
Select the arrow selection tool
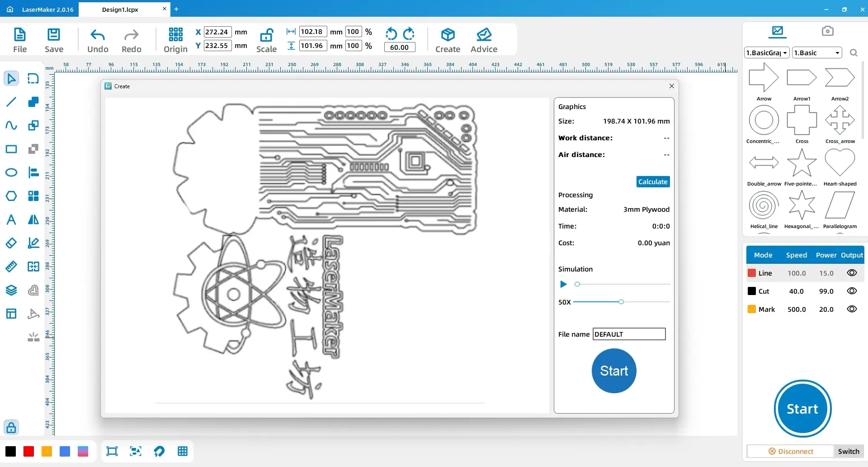click(11, 78)
